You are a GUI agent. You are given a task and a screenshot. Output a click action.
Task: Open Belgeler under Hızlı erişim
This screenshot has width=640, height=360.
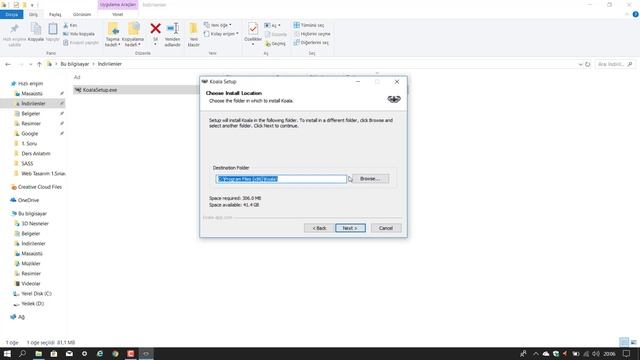(31, 113)
